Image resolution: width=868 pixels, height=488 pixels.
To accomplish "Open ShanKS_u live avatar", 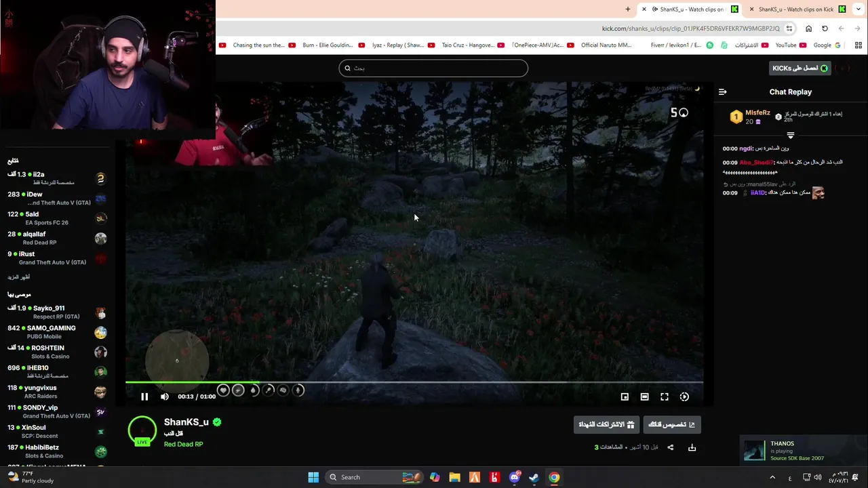I will click(142, 431).
